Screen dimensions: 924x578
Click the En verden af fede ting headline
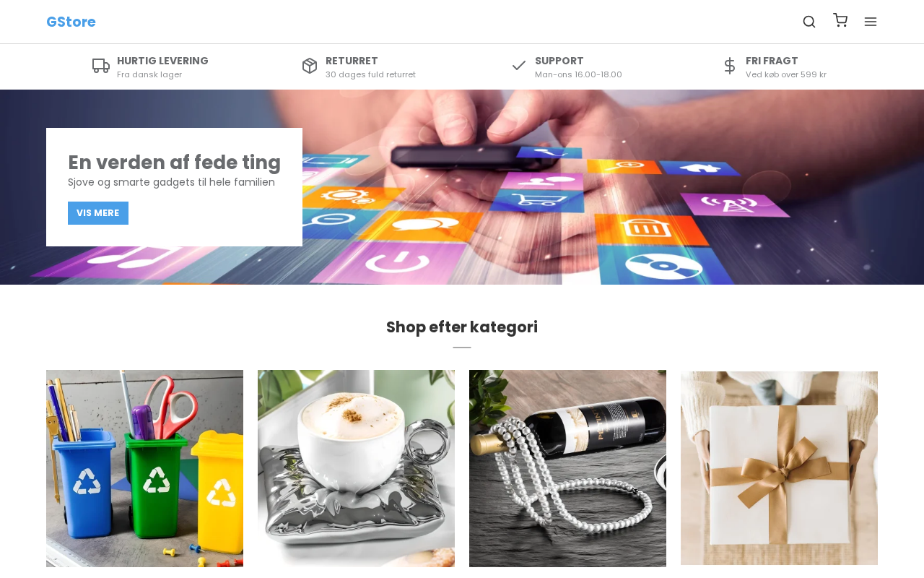pos(174,163)
